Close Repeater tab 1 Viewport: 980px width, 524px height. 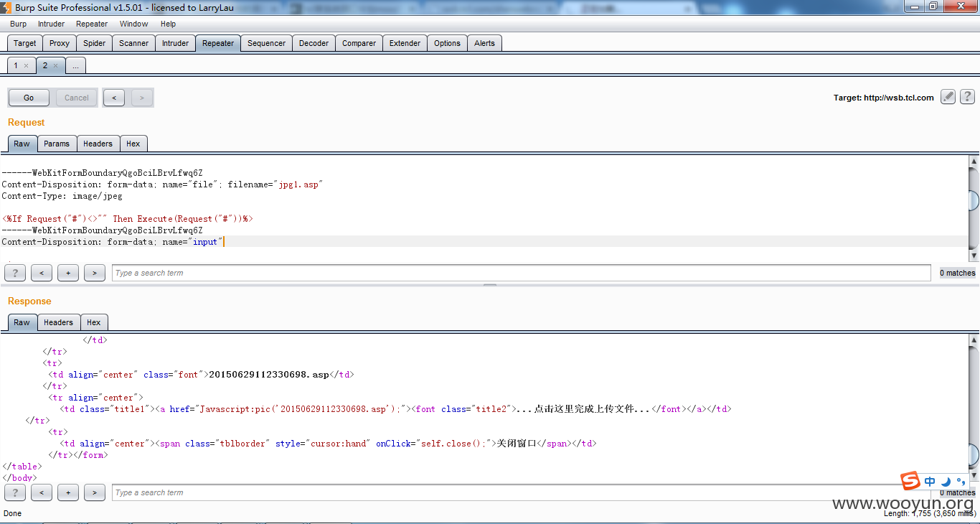pyautogui.click(x=27, y=65)
